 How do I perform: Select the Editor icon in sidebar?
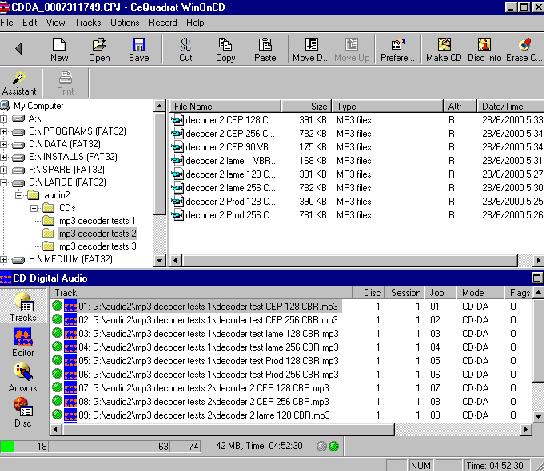pyautogui.click(x=23, y=342)
